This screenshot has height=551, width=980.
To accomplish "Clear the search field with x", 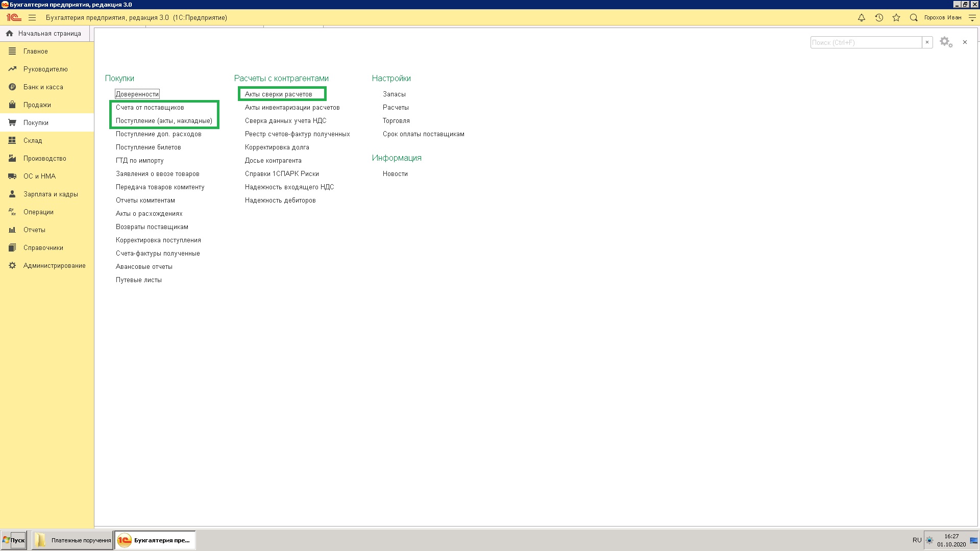I will point(927,42).
